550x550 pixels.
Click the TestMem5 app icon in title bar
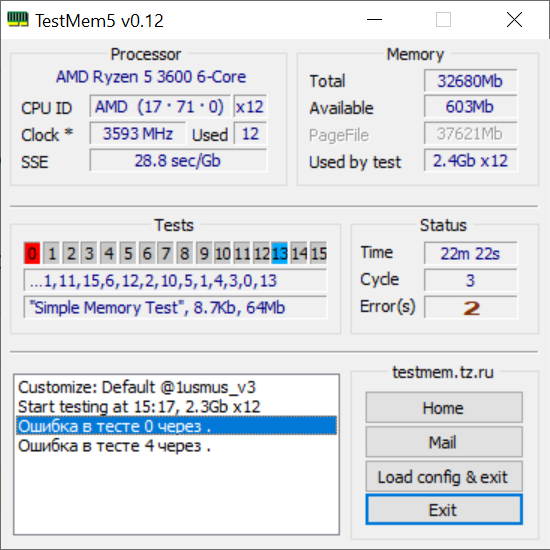point(18,19)
